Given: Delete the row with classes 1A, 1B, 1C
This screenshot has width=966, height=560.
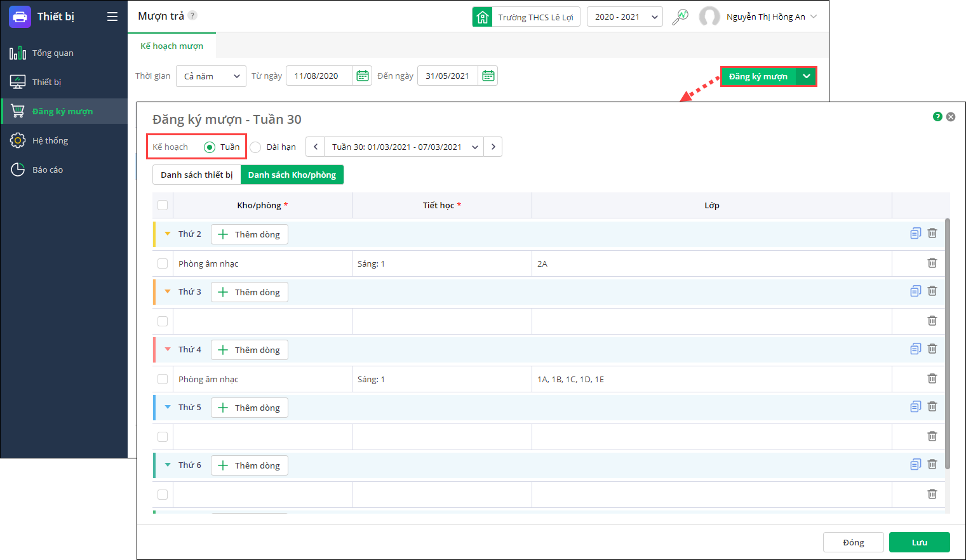Looking at the screenshot, I should (x=932, y=378).
